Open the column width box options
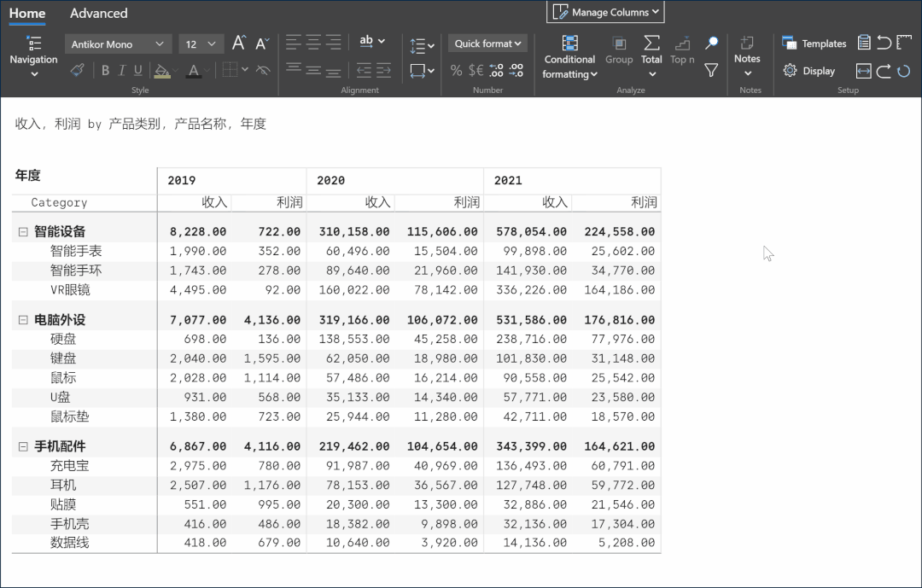This screenshot has width=922, height=588. [x=422, y=71]
